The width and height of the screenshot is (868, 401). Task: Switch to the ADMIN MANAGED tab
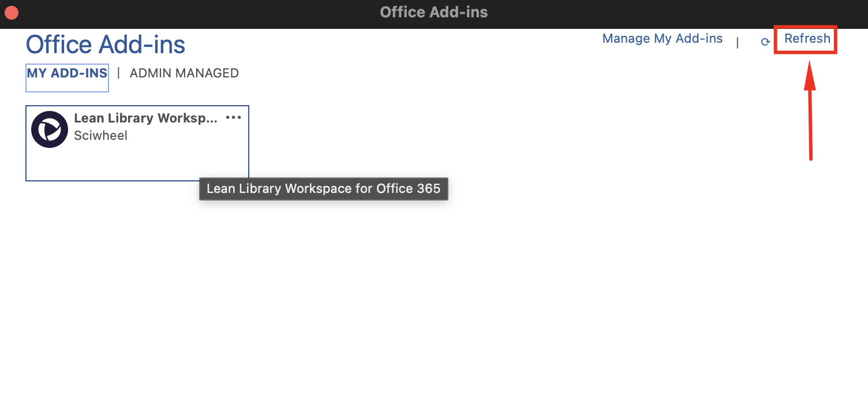[x=184, y=73]
